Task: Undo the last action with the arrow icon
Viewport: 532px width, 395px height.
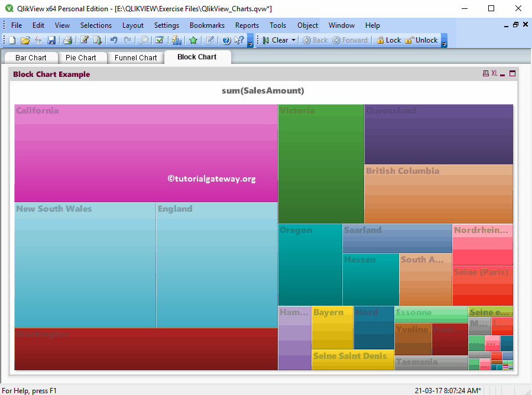Action: pyautogui.click(x=113, y=40)
